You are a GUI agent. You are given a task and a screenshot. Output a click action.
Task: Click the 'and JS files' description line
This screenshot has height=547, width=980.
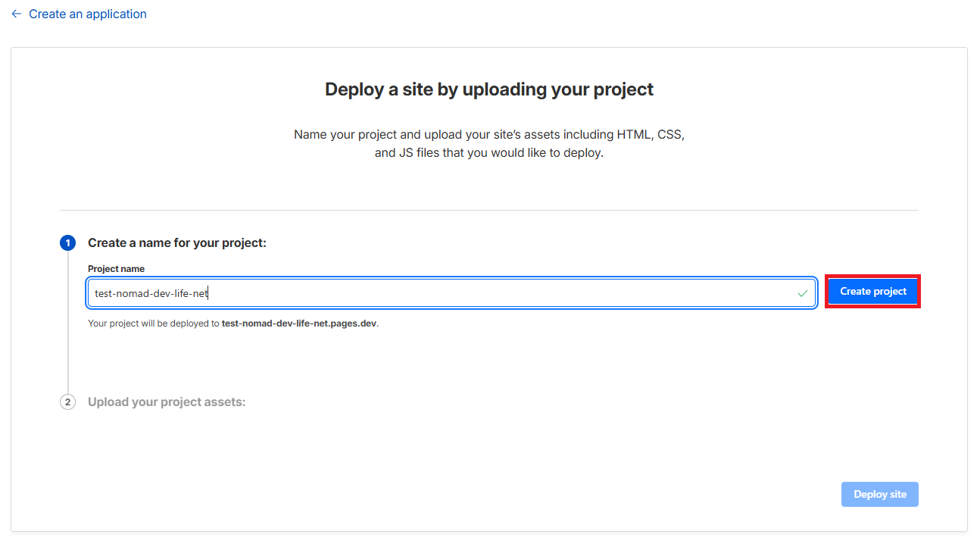(x=488, y=153)
